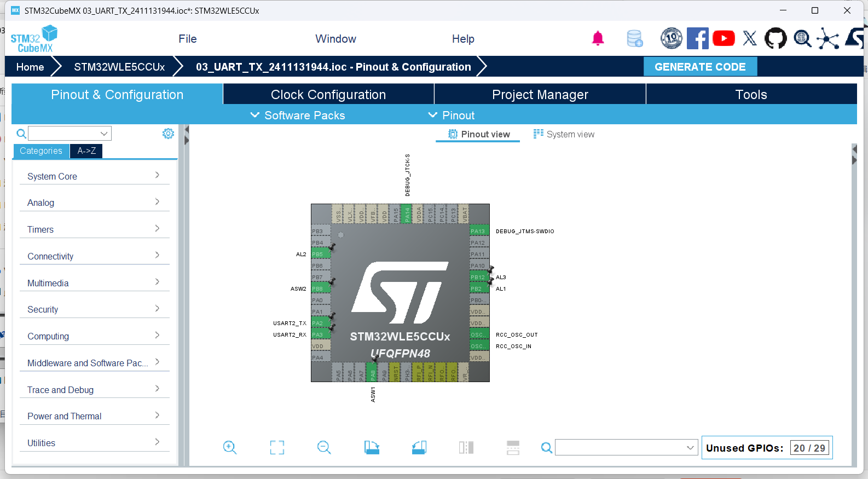Click the right-side panel collapse arrow handle

coord(854,154)
